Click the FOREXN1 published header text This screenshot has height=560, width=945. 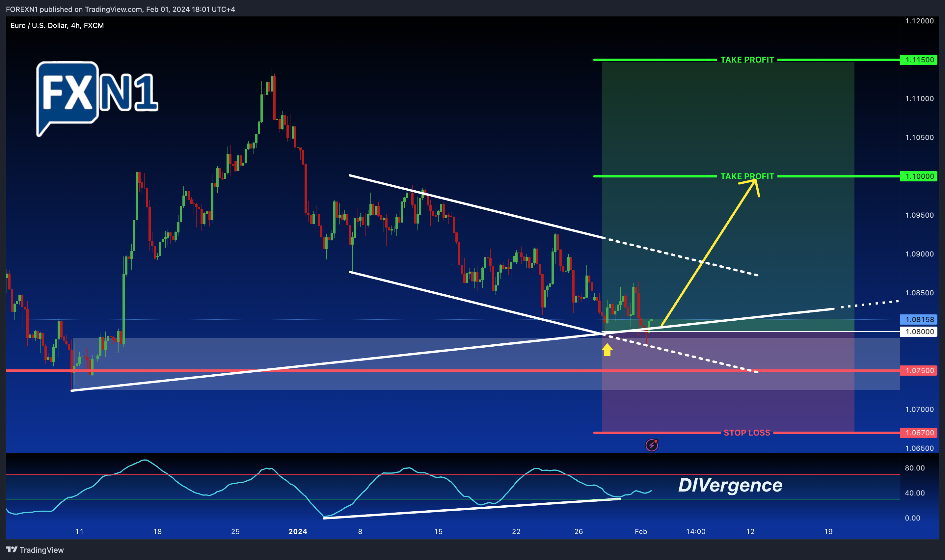pos(121,9)
